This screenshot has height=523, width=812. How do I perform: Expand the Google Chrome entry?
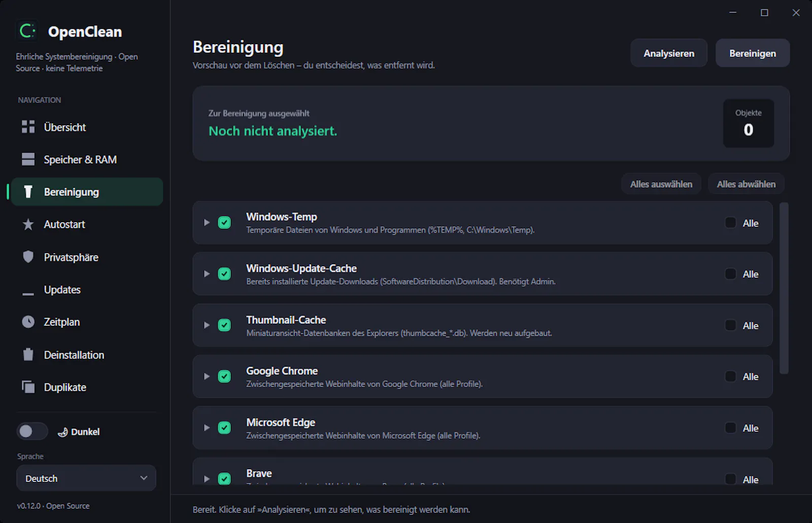coord(207,376)
